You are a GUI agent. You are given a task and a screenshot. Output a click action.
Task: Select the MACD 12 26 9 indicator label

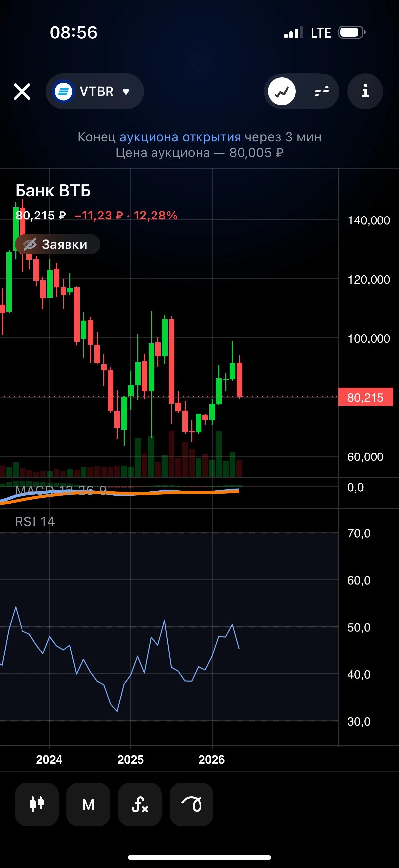[x=61, y=490]
